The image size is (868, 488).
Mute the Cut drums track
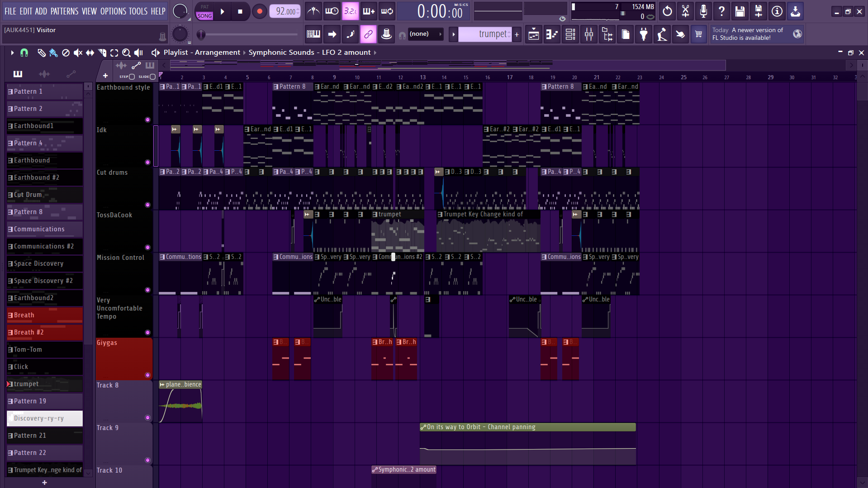tap(147, 205)
